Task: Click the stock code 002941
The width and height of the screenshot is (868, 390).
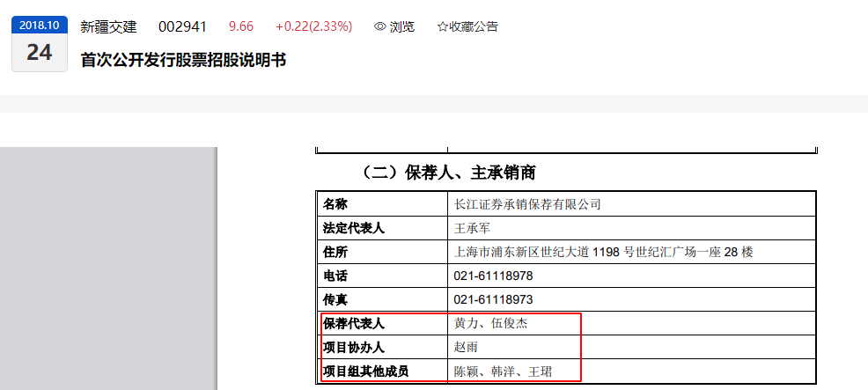Action: pyautogui.click(x=183, y=26)
